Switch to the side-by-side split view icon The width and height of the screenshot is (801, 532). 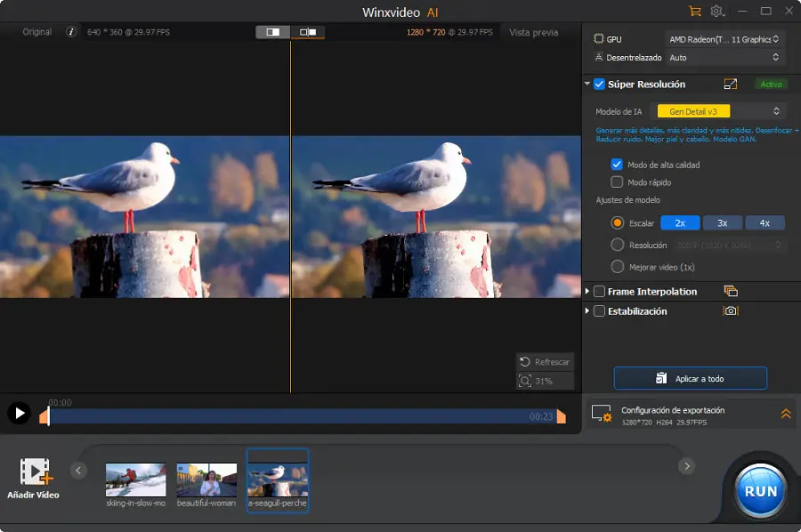pyautogui.click(x=272, y=32)
